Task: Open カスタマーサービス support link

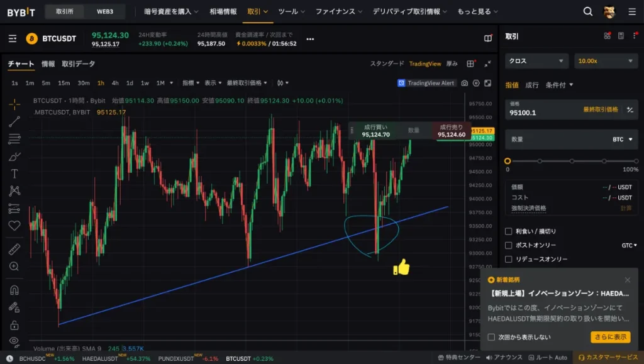Action: click(x=608, y=358)
